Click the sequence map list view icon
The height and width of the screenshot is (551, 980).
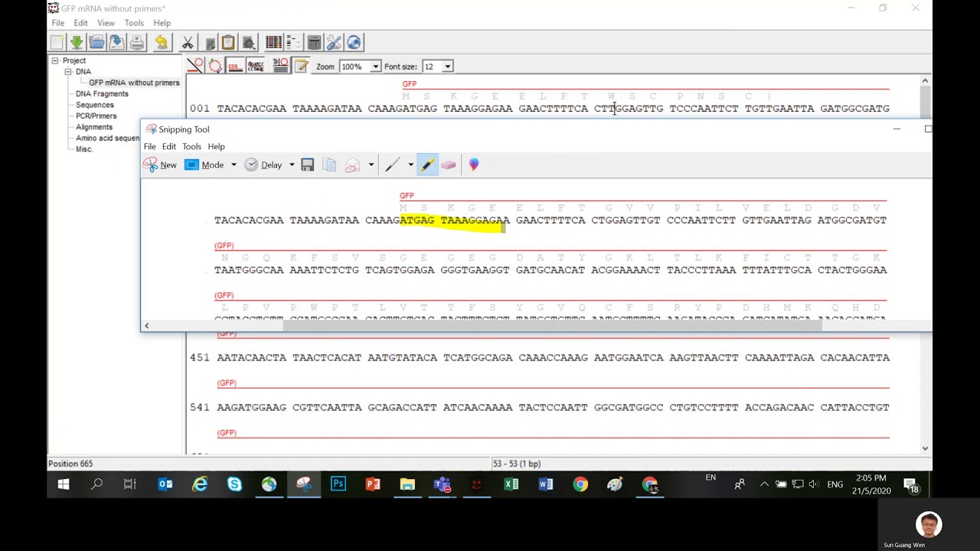coord(280,67)
